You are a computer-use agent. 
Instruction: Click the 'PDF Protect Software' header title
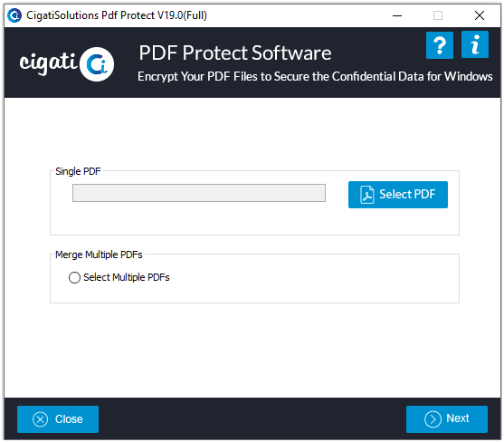[235, 53]
